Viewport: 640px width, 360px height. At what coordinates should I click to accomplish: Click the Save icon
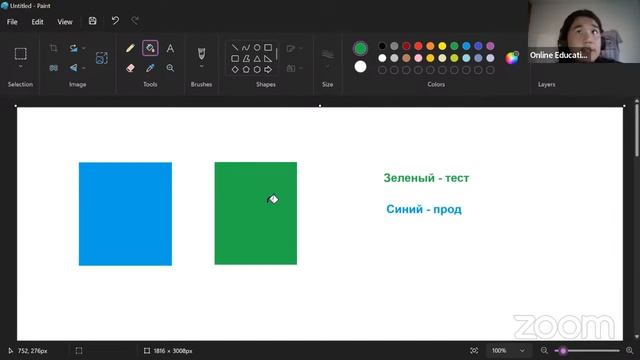pyautogui.click(x=93, y=21)
